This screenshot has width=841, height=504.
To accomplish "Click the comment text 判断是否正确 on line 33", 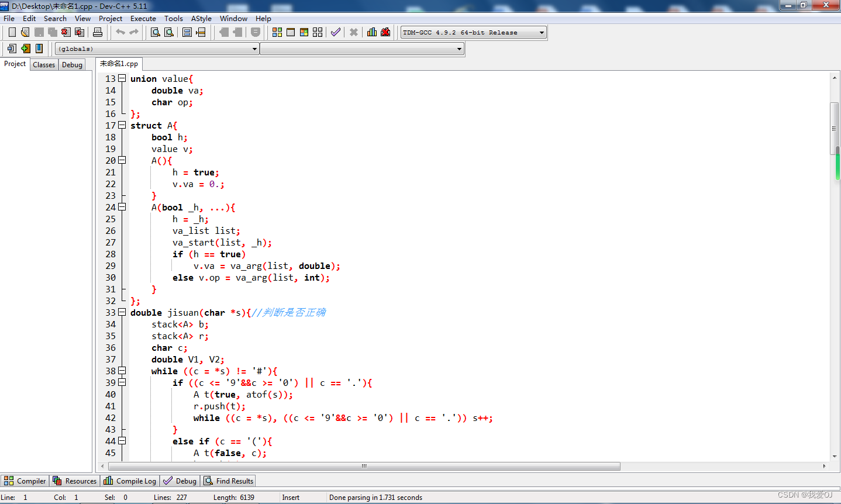I will 294,312.
